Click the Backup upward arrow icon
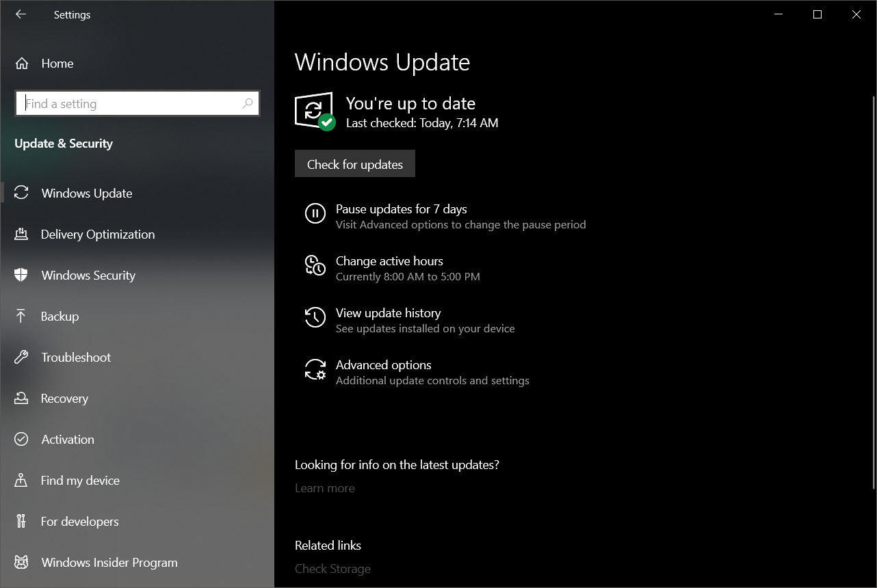This screenshot has width=877, height=588. [x=21, y=316]
